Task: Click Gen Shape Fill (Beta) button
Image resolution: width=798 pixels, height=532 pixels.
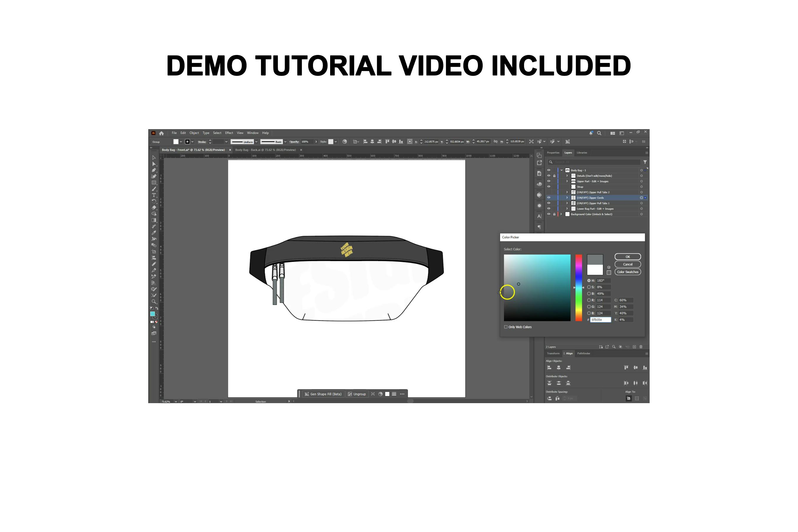Action: (x=323, y=394)
